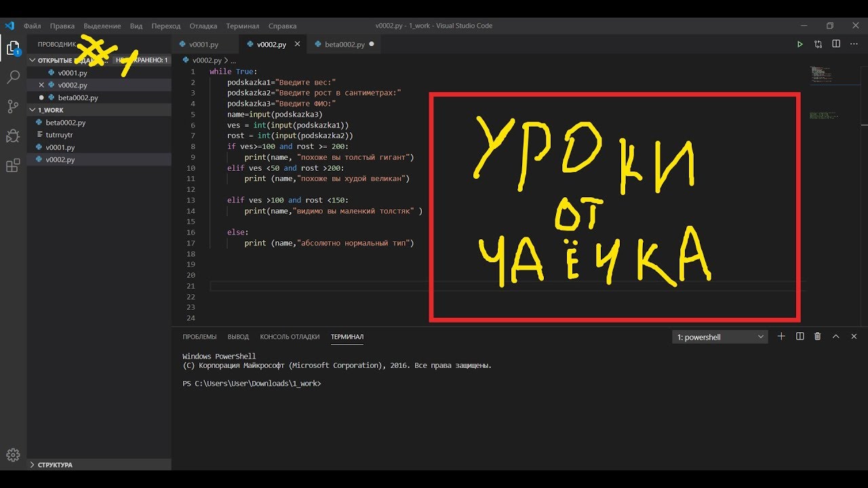Viewport: 868px width, 488px height.
Task: Click the PowerShell prompt in terminal
Action: point(252,384)
